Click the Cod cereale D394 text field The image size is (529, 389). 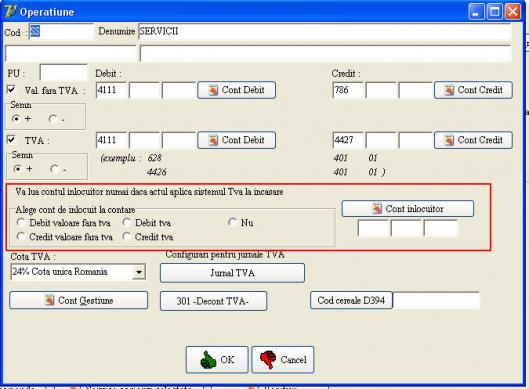436,300
